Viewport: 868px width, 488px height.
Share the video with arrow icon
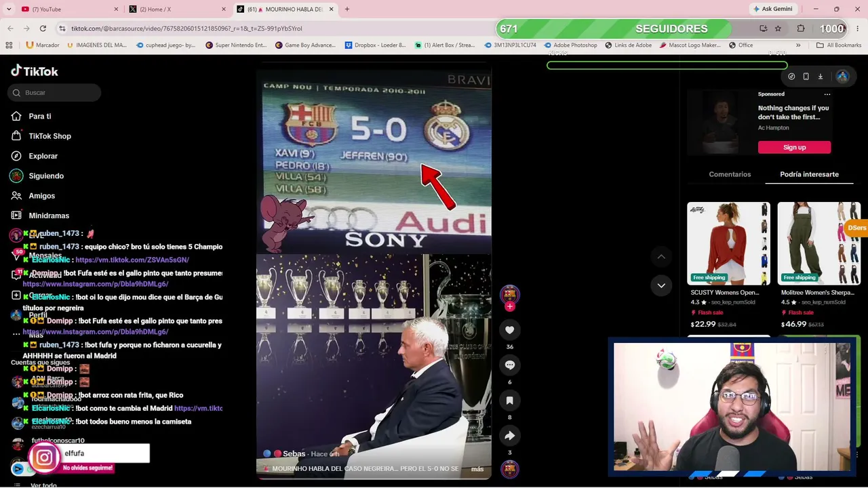pyautogui.click(x=510, y=436)
